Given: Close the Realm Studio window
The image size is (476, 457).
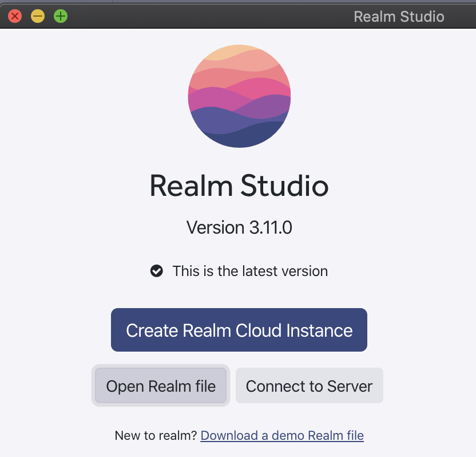Looking at the screenshot, I should 15,16.
